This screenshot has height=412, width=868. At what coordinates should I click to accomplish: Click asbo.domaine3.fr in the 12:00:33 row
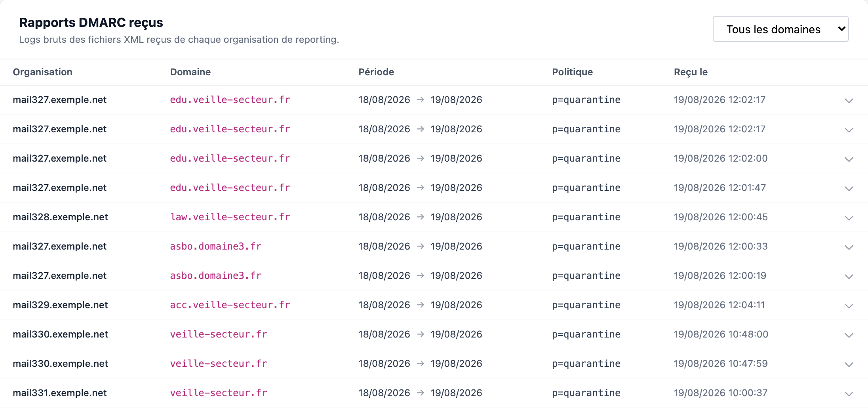[x=216, y=246]
